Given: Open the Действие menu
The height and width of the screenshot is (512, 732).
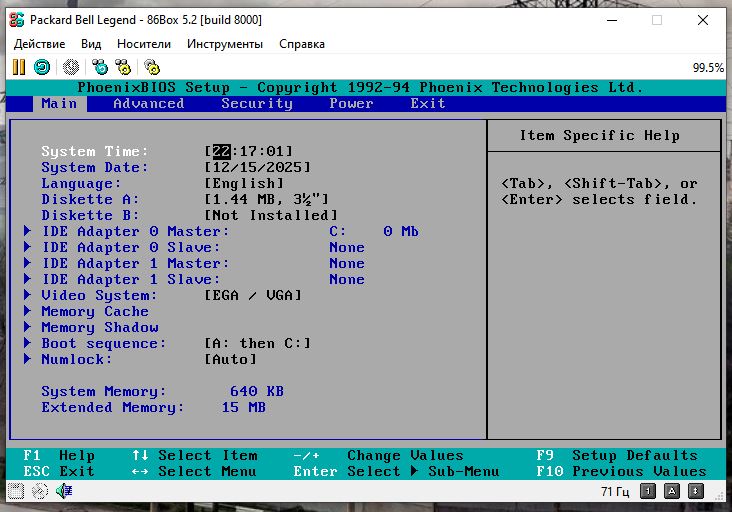Looking at the screenshot, I should click(40, 44).
